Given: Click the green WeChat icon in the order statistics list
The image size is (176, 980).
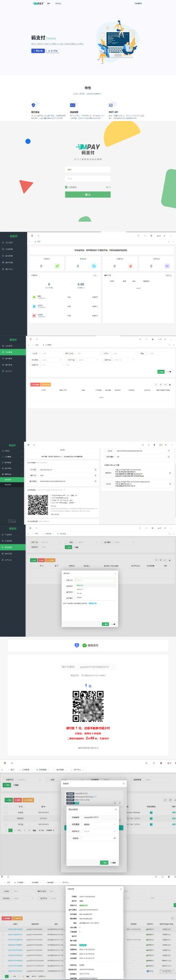Looking at the screenshot, I should coord(34,297).
